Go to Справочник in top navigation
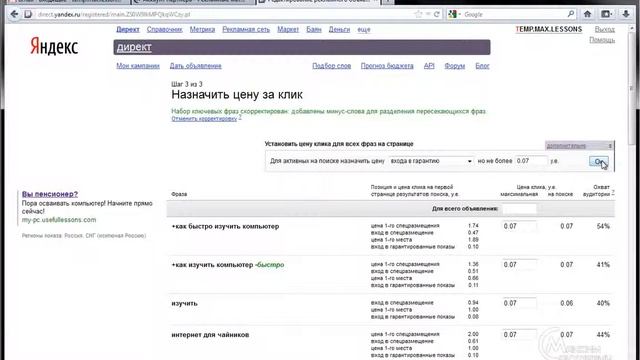Screen dimensions: 640x360 tap(164, 29)
